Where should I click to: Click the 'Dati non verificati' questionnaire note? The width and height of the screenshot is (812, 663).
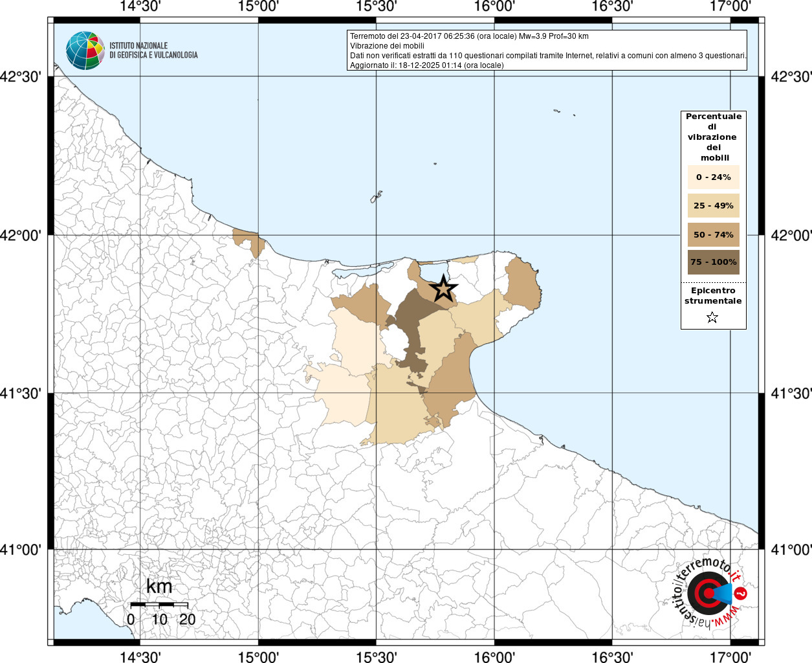coord(548,56)
